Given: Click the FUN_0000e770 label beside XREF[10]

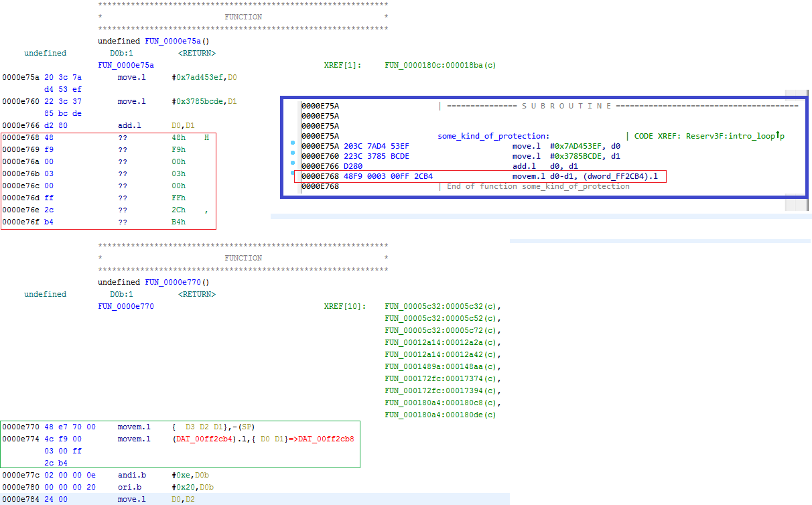Looking at the screenshot, I should (126, 306).
